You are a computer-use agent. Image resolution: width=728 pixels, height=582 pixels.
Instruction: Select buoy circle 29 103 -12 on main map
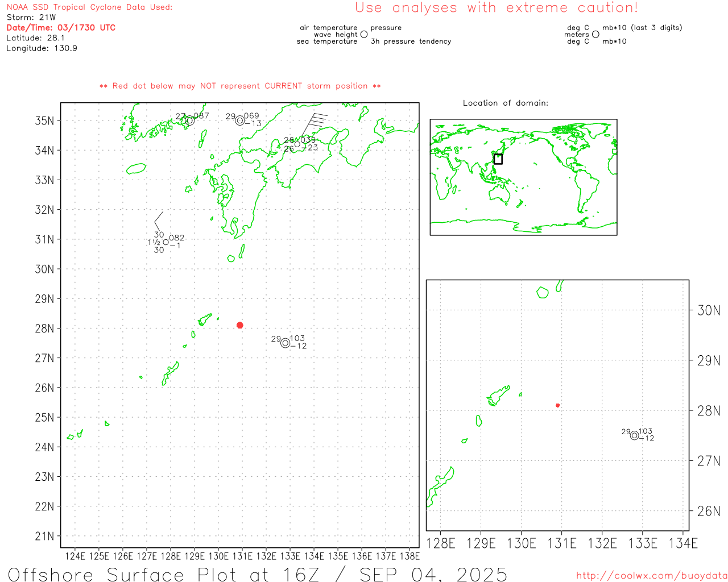(285, 343)
